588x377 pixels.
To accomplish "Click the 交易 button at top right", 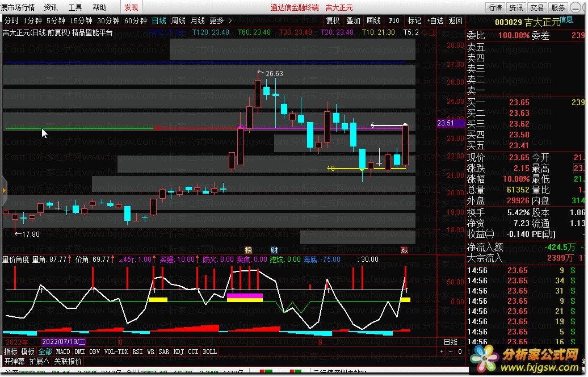I will tap(537, 7).
